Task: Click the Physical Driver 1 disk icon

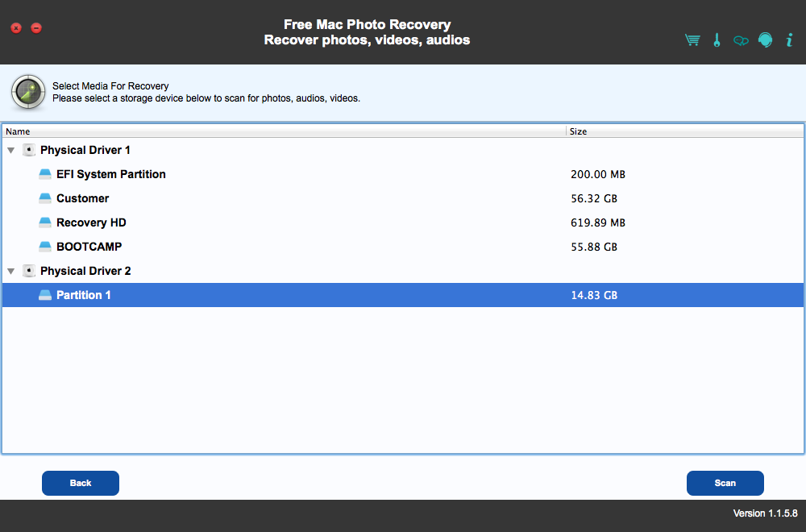Action: (29, 150)
